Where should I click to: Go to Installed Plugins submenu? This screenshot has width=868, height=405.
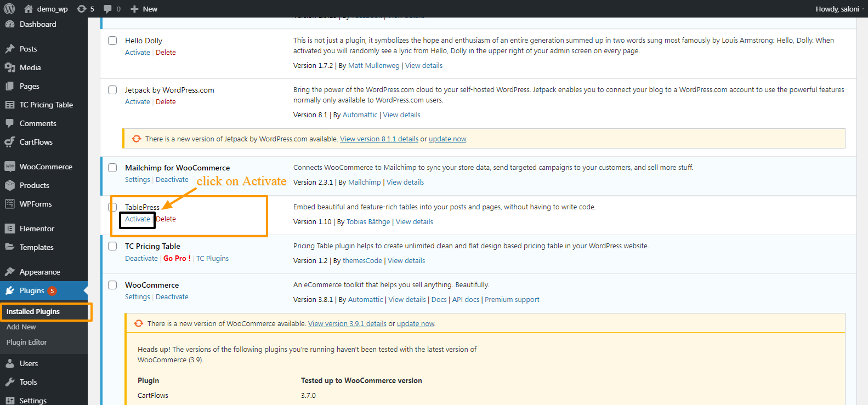(33, 311)
